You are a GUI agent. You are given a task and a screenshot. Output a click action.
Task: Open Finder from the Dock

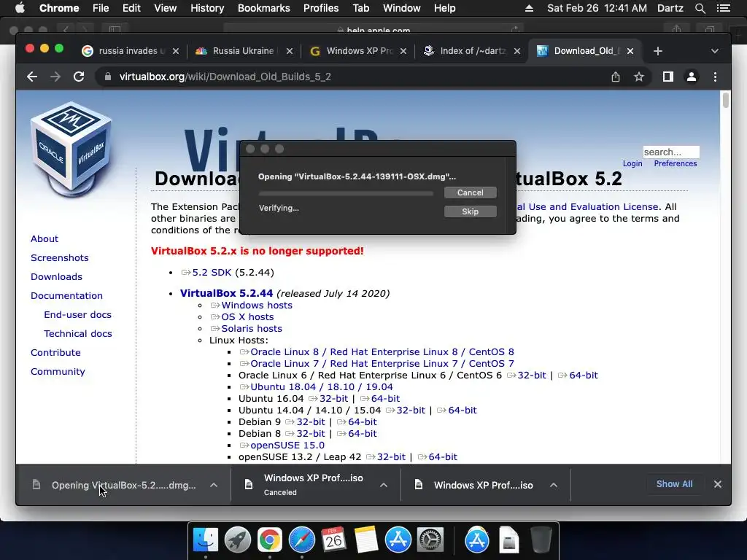(206, 540)
